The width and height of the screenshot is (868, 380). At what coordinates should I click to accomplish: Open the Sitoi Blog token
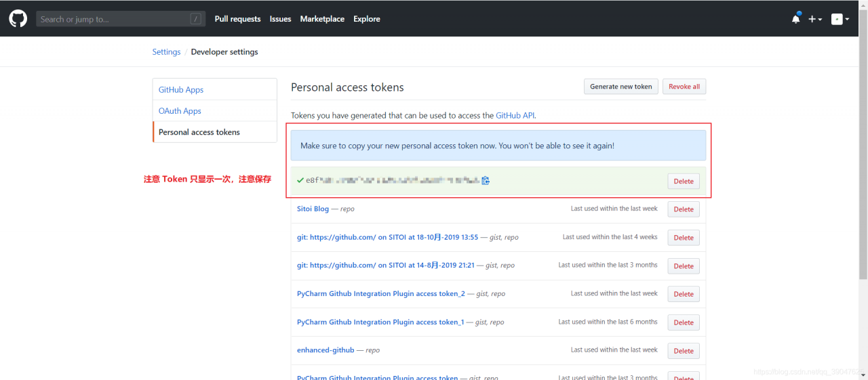pyautogui.click(x=313, y=209)
